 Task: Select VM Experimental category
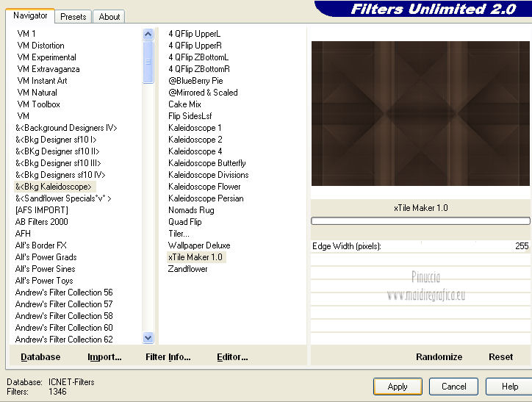[47, 57]
